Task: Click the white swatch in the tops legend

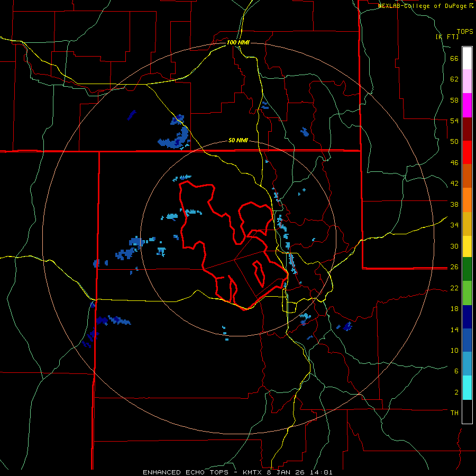Action: pos(467,58)
